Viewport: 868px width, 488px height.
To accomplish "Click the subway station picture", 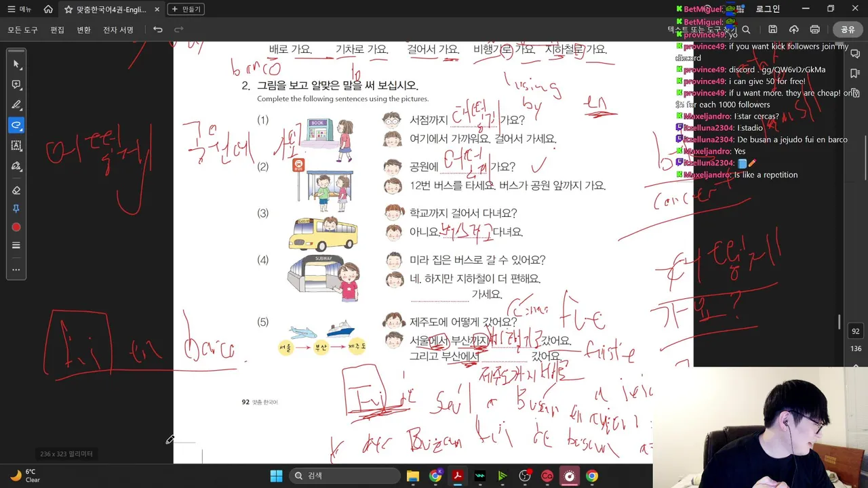I will (323, 279).
